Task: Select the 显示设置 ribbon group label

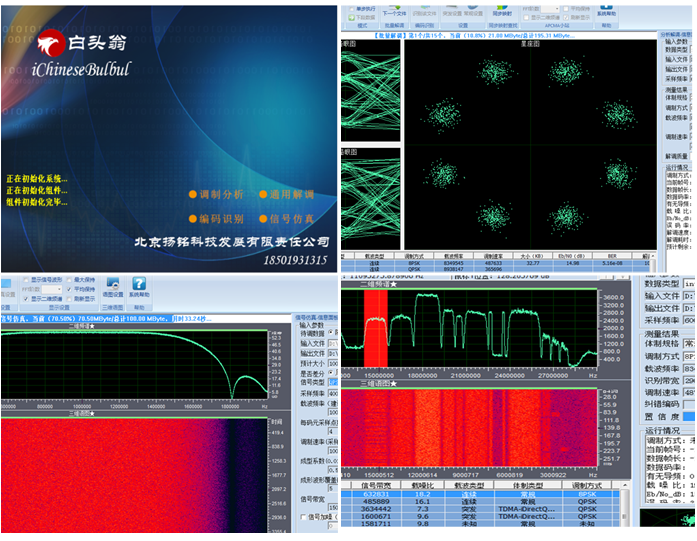Action: point(59,308)
